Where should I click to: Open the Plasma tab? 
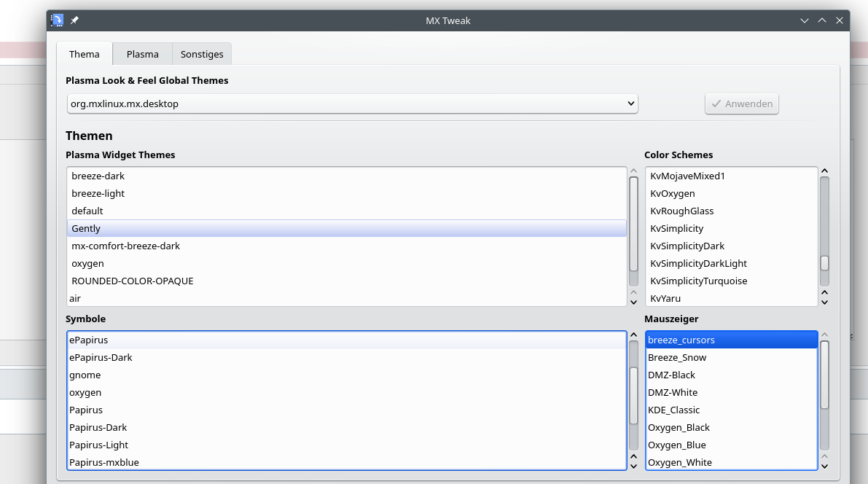click(x=142, y=54)
